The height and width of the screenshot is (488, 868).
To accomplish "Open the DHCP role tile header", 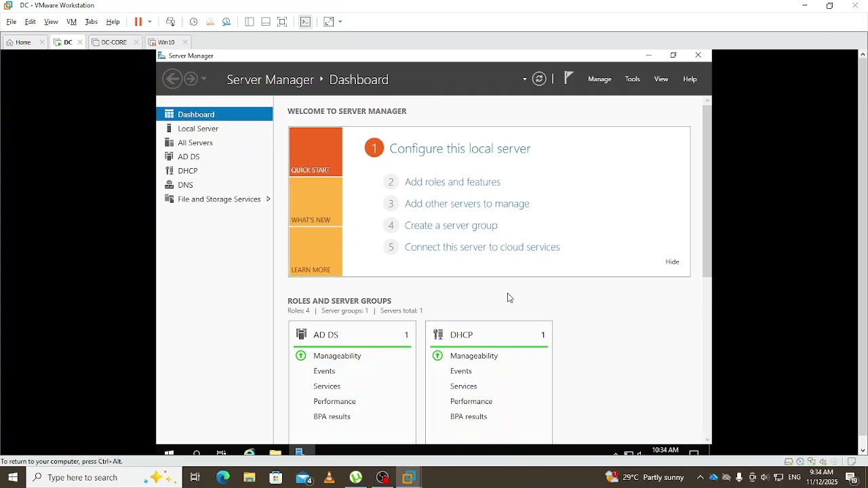I will coord(490,335).
